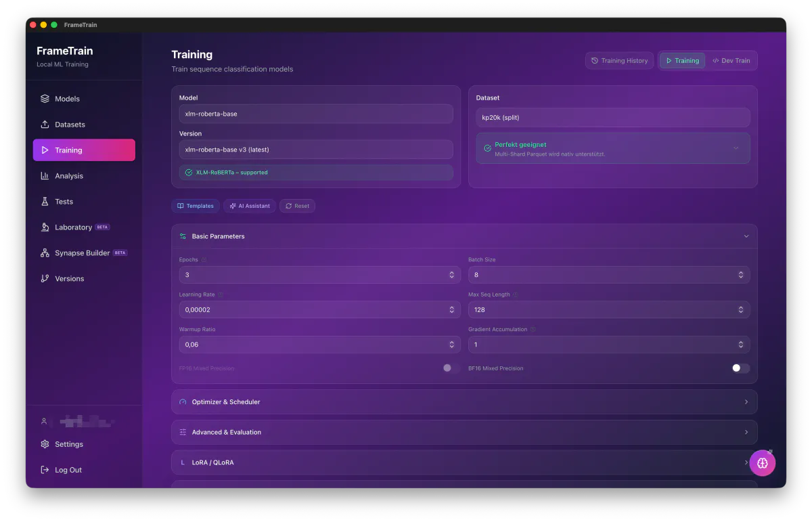
Task: Click the Tests flask icon
Action: pos(45,201)
